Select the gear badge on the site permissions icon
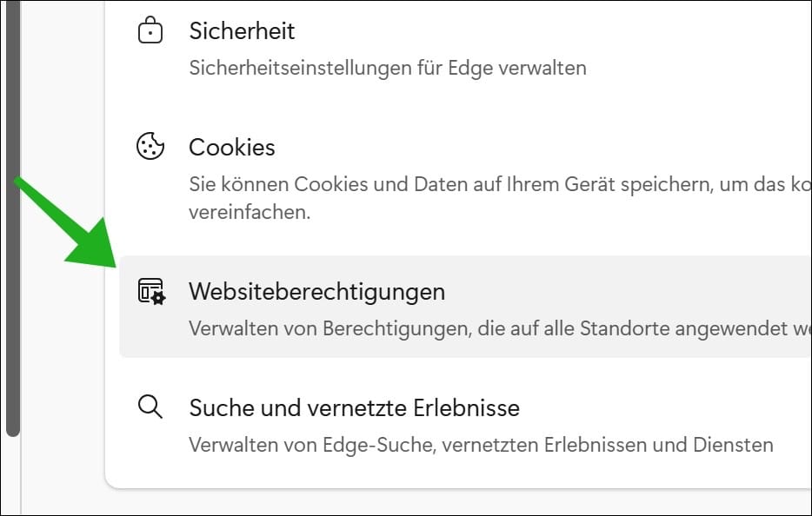The height and width of the screenshot is (516, 812). click(159, 298)
